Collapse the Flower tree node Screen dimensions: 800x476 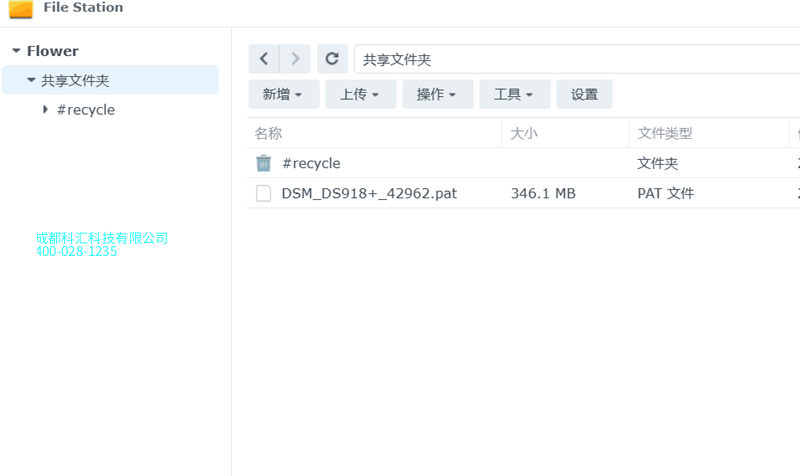click(16, 51)
